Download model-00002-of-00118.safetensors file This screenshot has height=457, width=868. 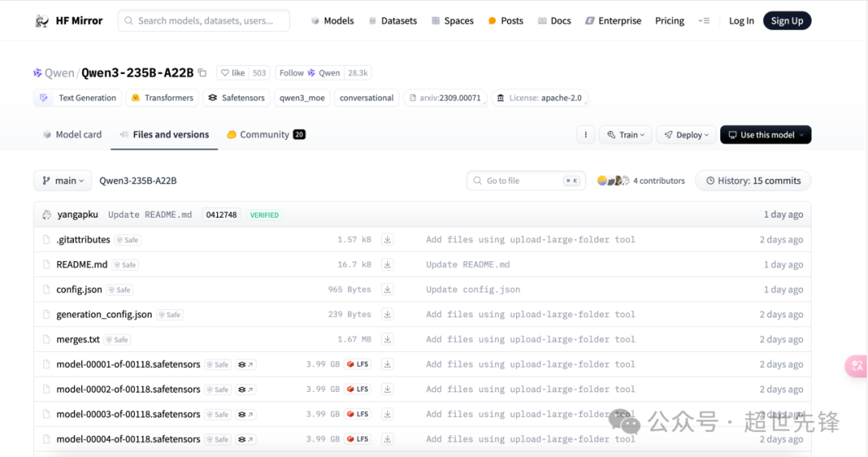tap(387, 389)
